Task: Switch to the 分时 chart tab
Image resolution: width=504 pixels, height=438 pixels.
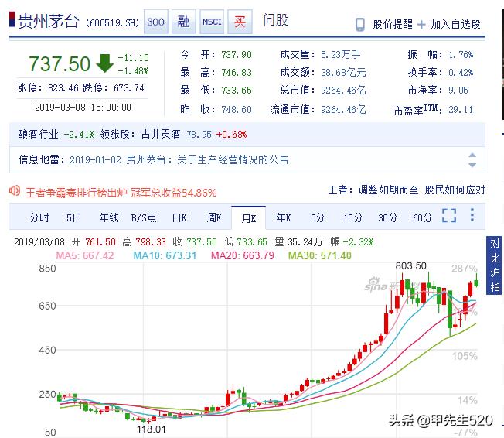Action: [39, 218]
